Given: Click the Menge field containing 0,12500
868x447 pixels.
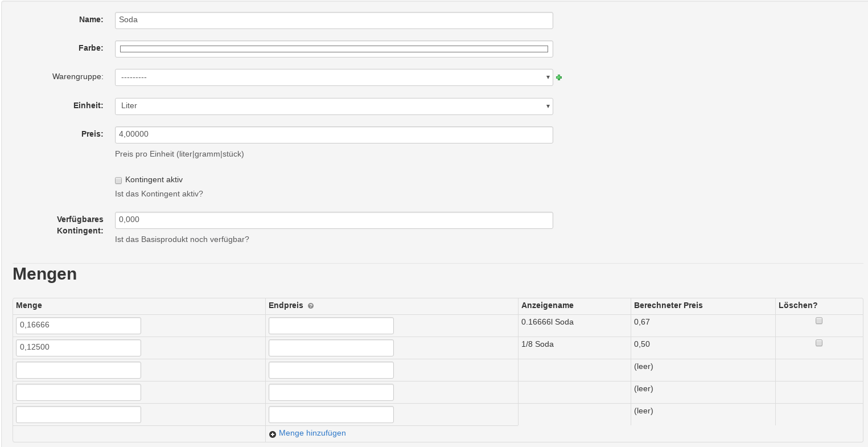Looking at the screenshot, I should click(79, 347).
